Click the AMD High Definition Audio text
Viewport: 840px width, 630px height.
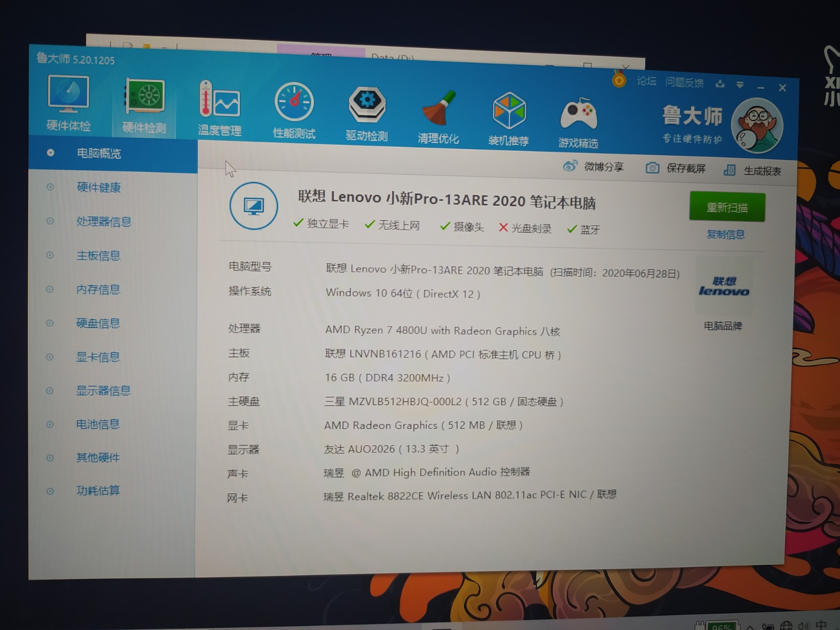427,472
